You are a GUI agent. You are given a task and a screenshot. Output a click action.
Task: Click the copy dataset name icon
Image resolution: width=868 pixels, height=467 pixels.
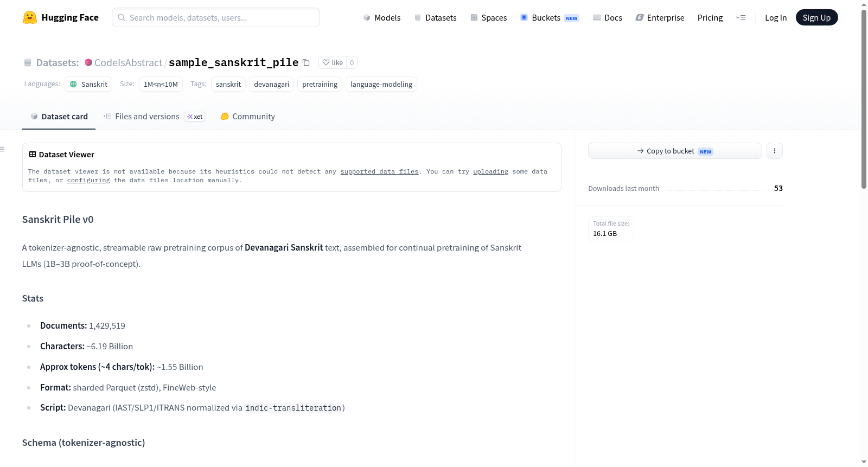pos(306,62)
